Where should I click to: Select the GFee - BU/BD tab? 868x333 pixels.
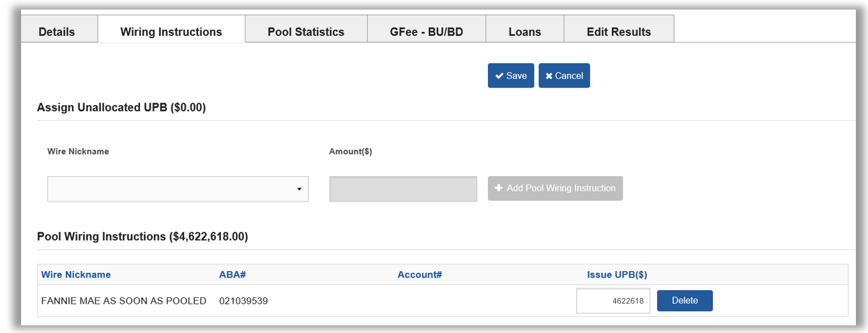(x=426, y=31)
